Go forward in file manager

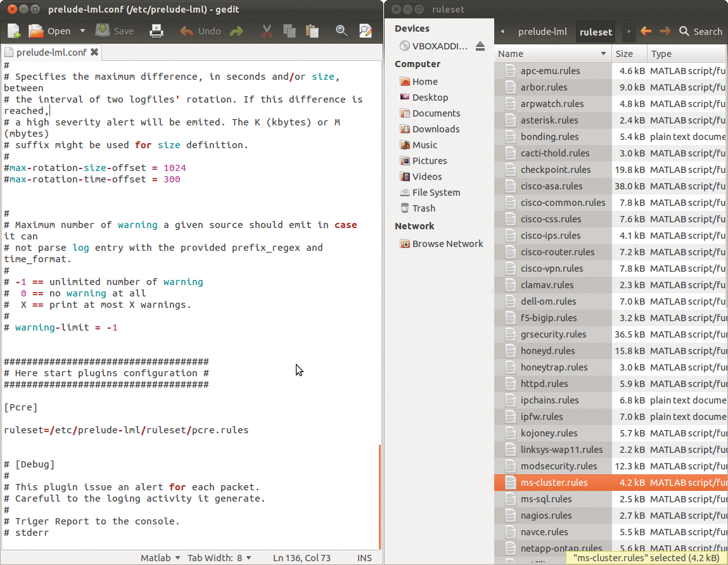[665, 31]
